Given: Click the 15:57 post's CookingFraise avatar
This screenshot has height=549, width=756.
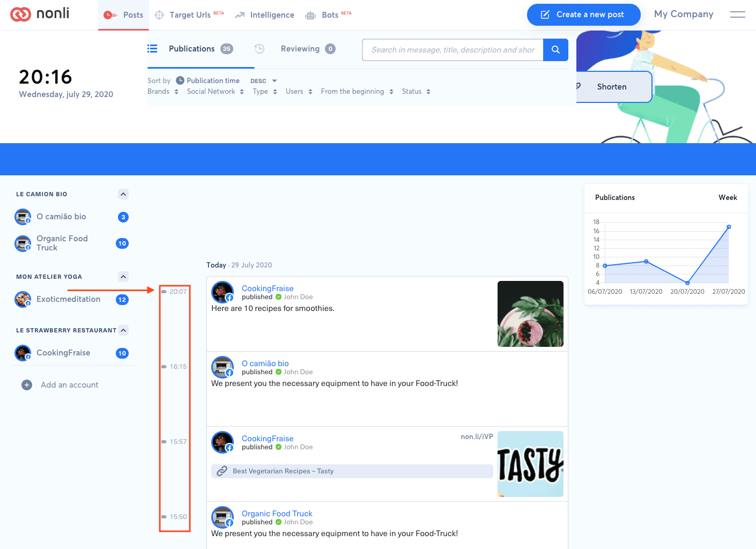Looking at the screenshot, I should click(223, 442).
